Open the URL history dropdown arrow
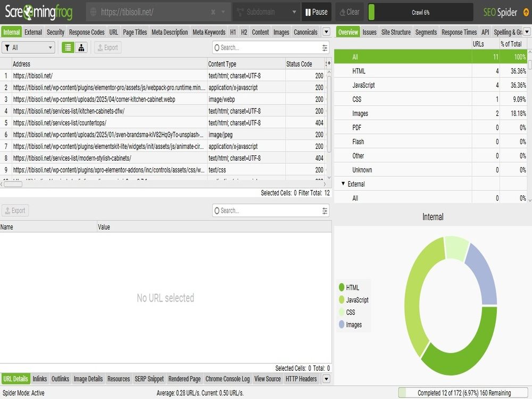The height and width of the screenshot is (399, 532). [223, 12]
